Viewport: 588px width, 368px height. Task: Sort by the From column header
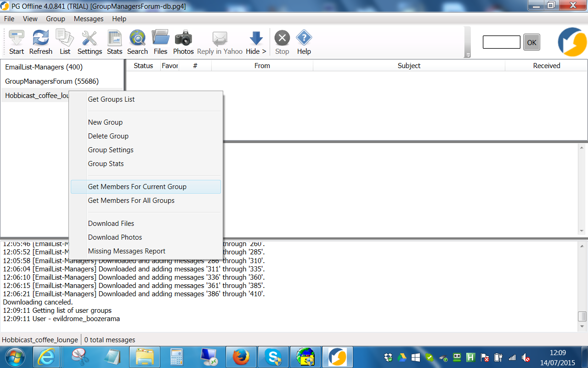pyautogui.click(x=262, y=66)
